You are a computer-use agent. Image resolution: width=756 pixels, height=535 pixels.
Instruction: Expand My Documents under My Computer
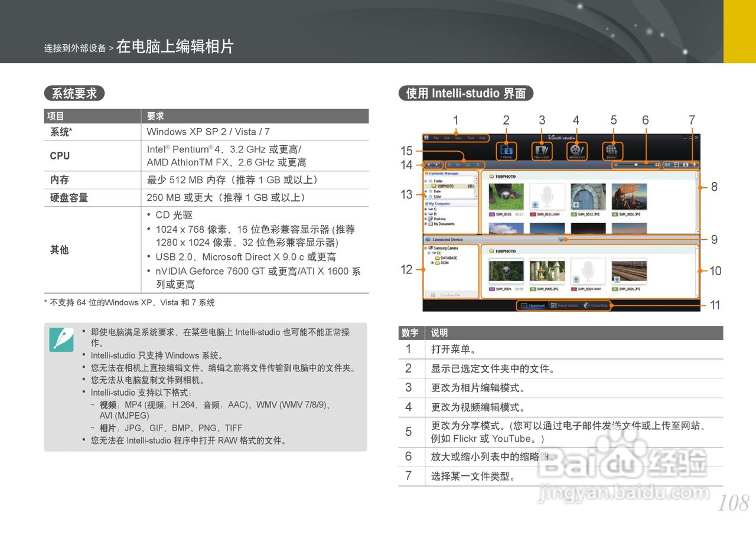[x=426, y=224]
